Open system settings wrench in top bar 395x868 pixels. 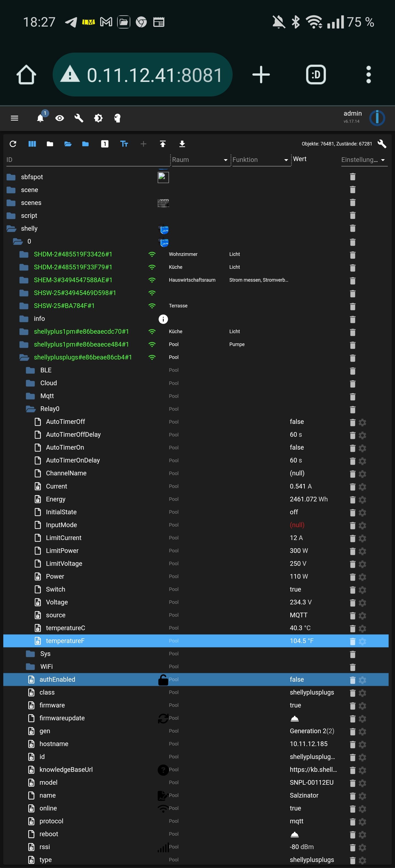click(x=79, y=118)
